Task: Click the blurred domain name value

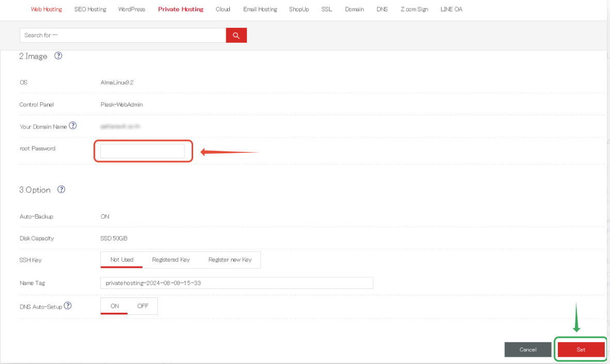Action: pyautogui.click(x=120, y=126)
